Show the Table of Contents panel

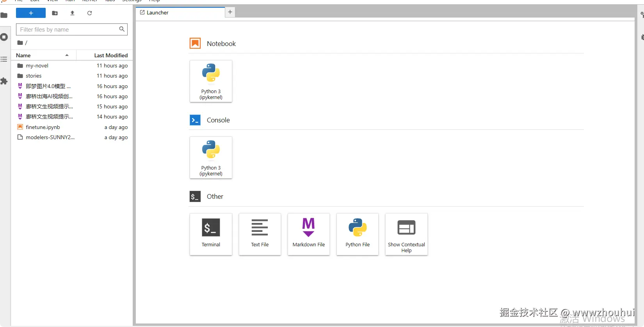click(x=4, y=59)
